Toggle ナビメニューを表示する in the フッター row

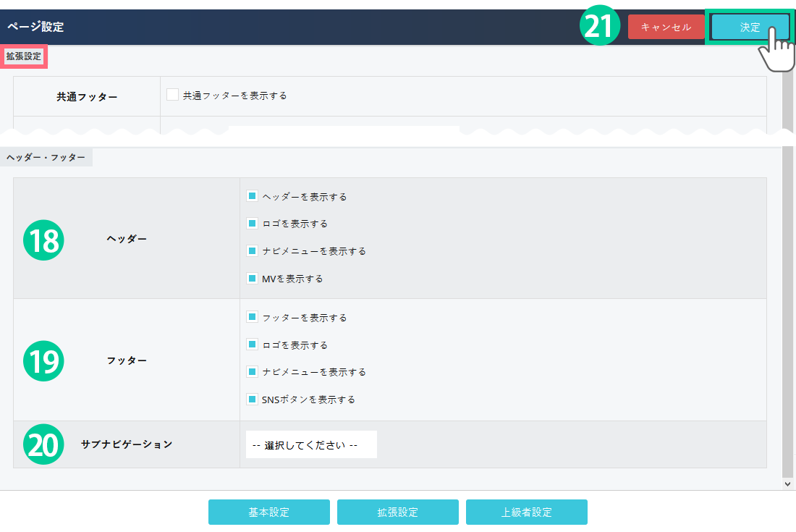click(252, 372)
